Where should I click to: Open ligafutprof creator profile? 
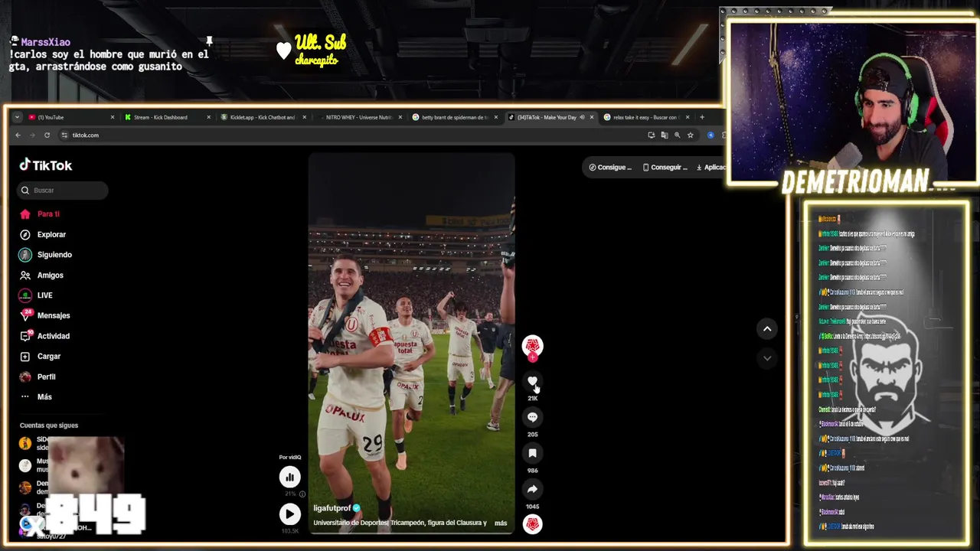[x=332, y=508]
